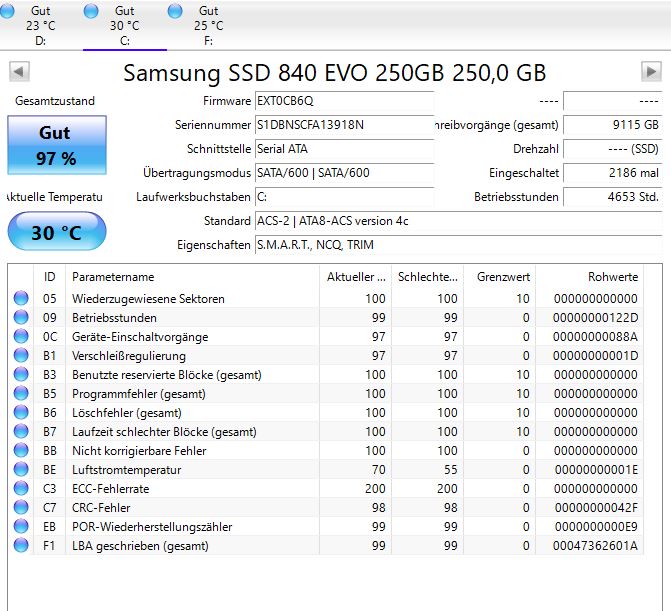This screenshot has height=611, width=671.
Task: Click the Firmware field EXT0CB6Q
Action: click(x=344, y=101)
